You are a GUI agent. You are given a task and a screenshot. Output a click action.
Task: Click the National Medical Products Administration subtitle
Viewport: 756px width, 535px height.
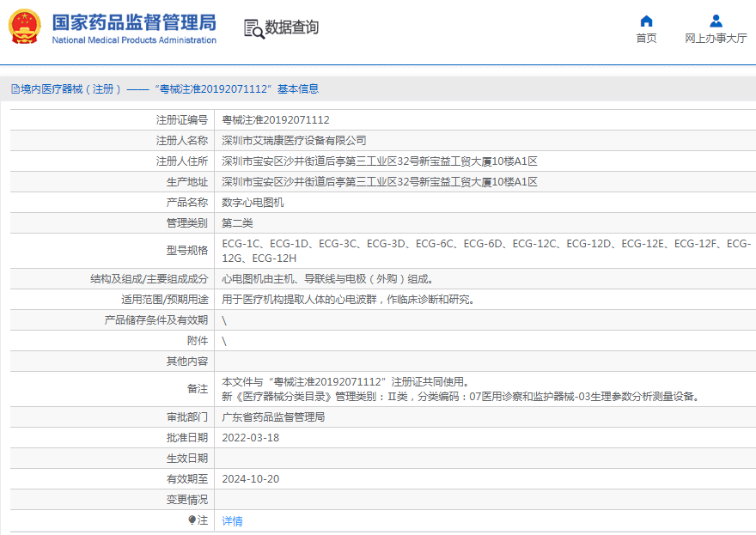point(134,40)
